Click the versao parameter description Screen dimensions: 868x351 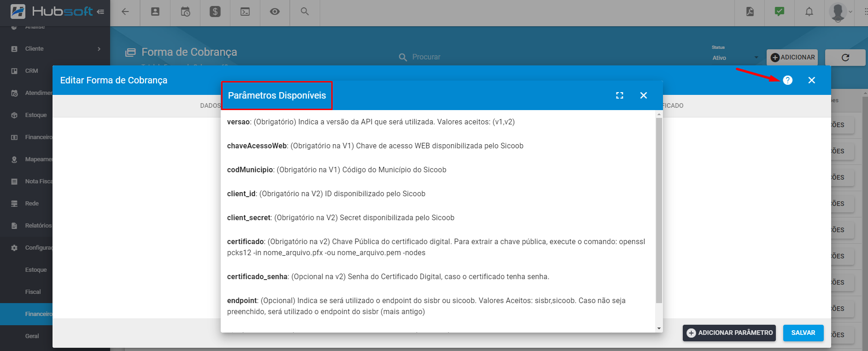(371, 122)
